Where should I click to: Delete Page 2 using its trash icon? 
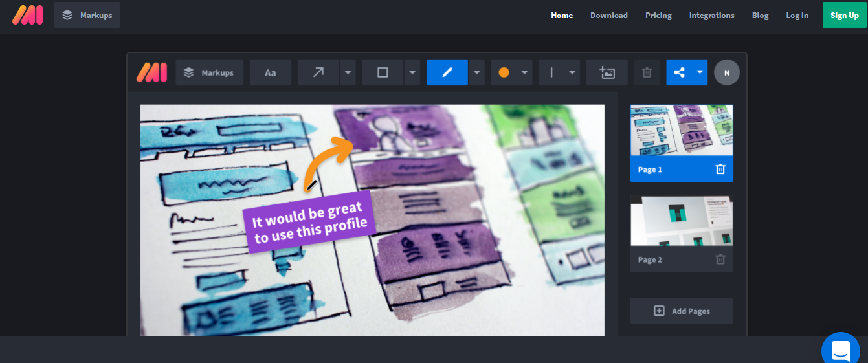point(720,259)
